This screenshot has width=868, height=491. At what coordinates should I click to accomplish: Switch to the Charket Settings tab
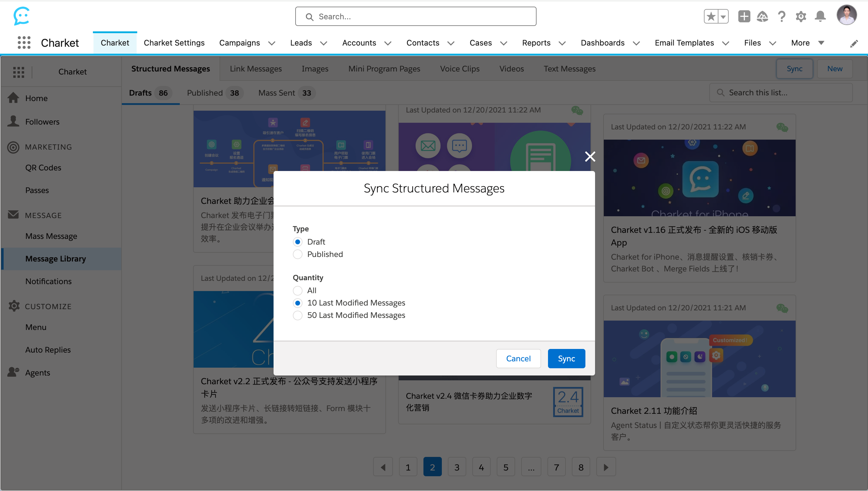click(174, 43)
